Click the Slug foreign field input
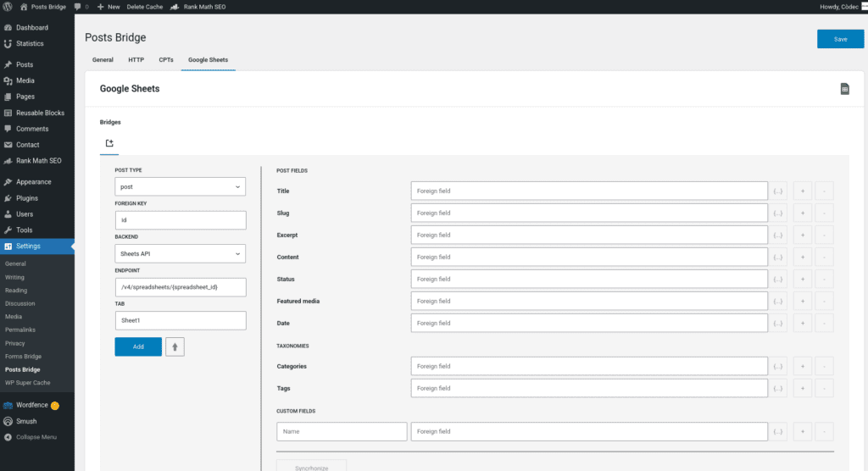 (x=589, y=213)
